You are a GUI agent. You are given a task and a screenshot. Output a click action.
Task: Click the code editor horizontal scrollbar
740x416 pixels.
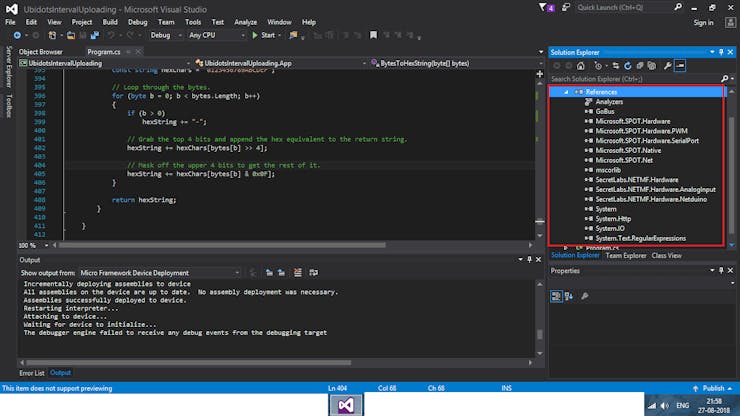222,246
